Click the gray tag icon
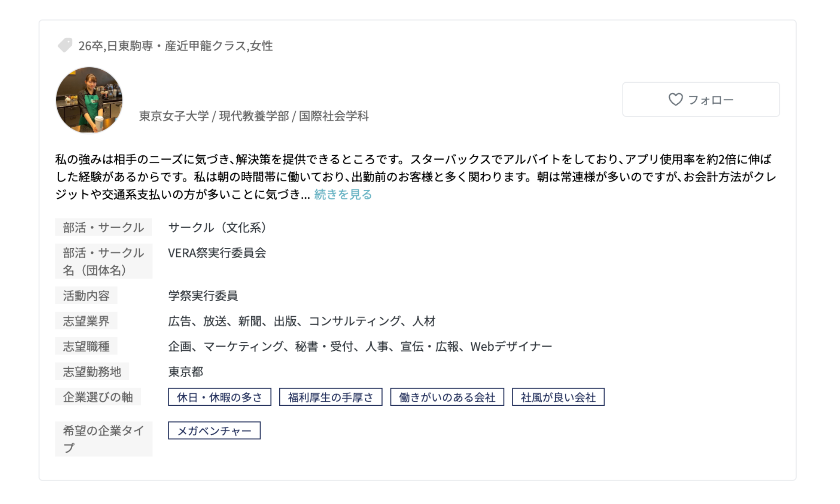Image resolution: width=840 pixels, height=504 pixels. point(65,45)
